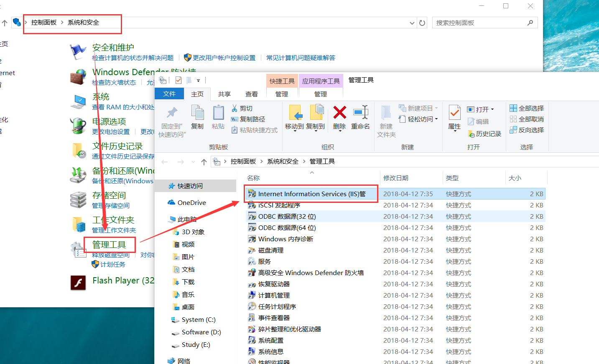Click the Pin to Quick Access icon
Image resolution: width=599 pixels, height=364 pixels.
coord(172,112)
